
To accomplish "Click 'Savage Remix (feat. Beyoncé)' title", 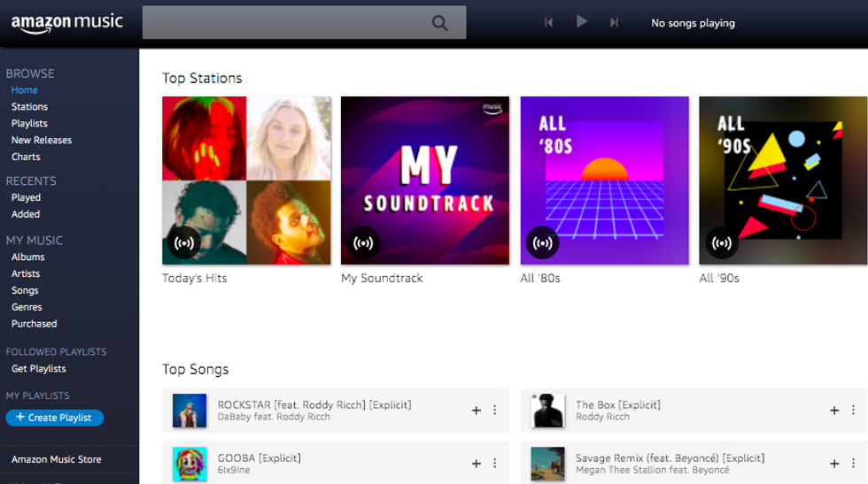I will click(x=670, y=458).
